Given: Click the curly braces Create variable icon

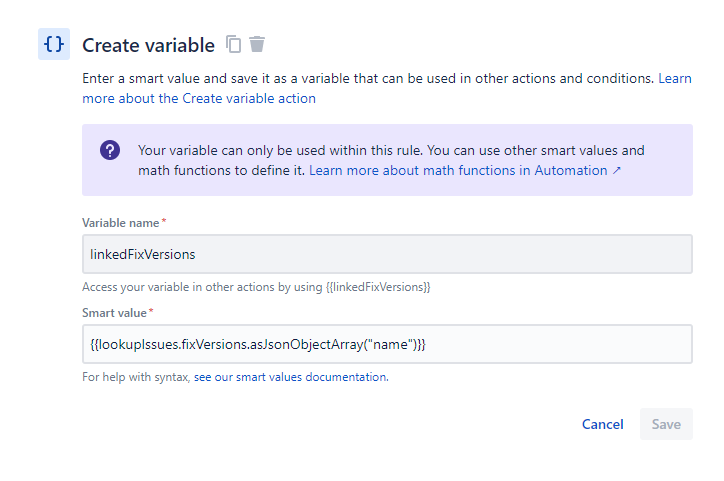Looking at the screenshot, I should pyautogui.click(x=54, y=44).
